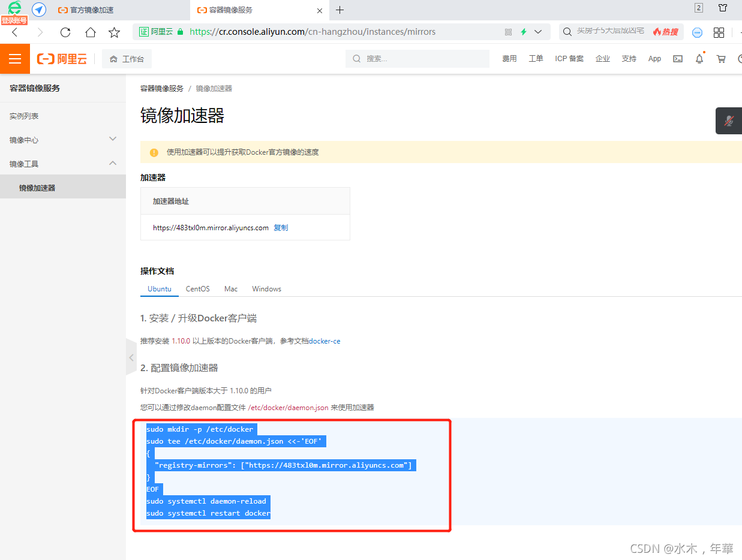Viewport: 742px width, 560px height.
Task: Open the docker-ce documentation link
Action: click(x=325, y=341)
